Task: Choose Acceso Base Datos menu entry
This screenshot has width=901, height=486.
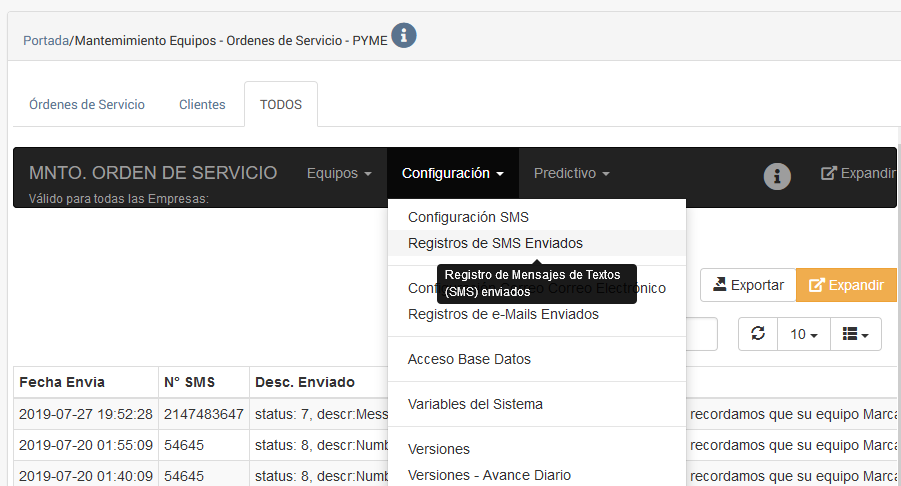Action: coord(469,359)
